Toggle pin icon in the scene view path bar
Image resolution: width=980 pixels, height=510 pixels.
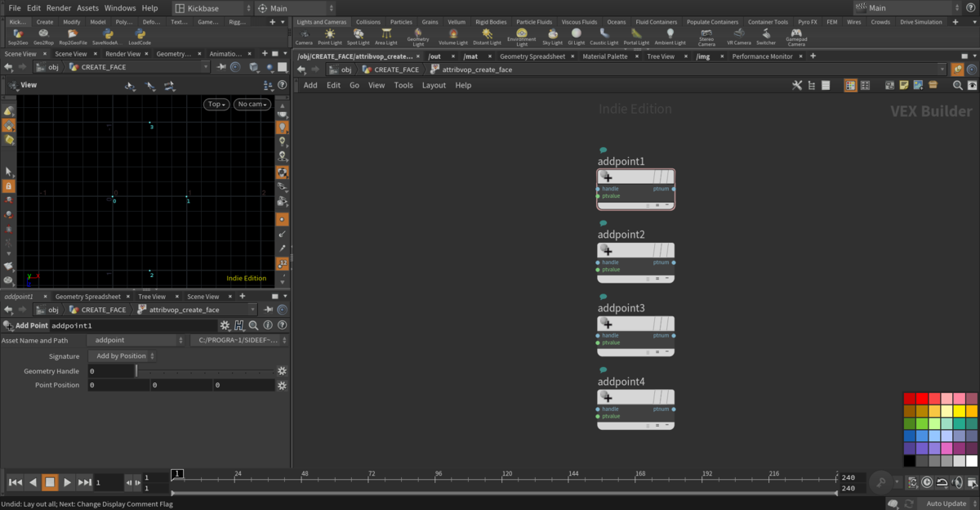[x=221, y=67]
